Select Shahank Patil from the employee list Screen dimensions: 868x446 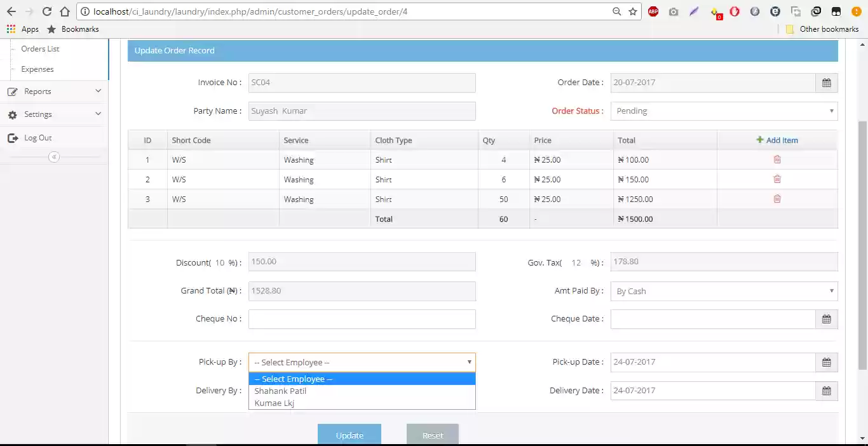point(280,391)
